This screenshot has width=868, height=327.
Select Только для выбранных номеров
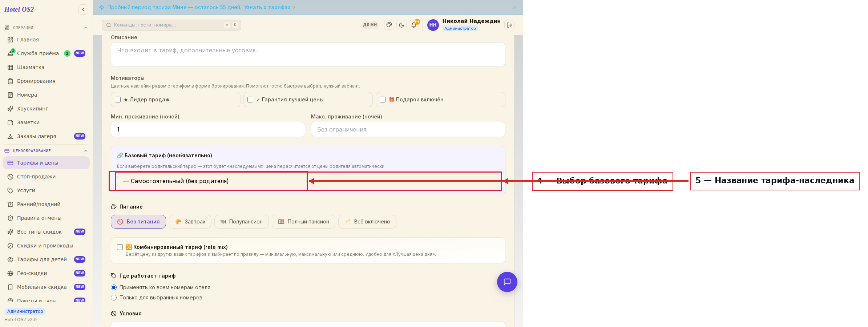tap(114, 298)
